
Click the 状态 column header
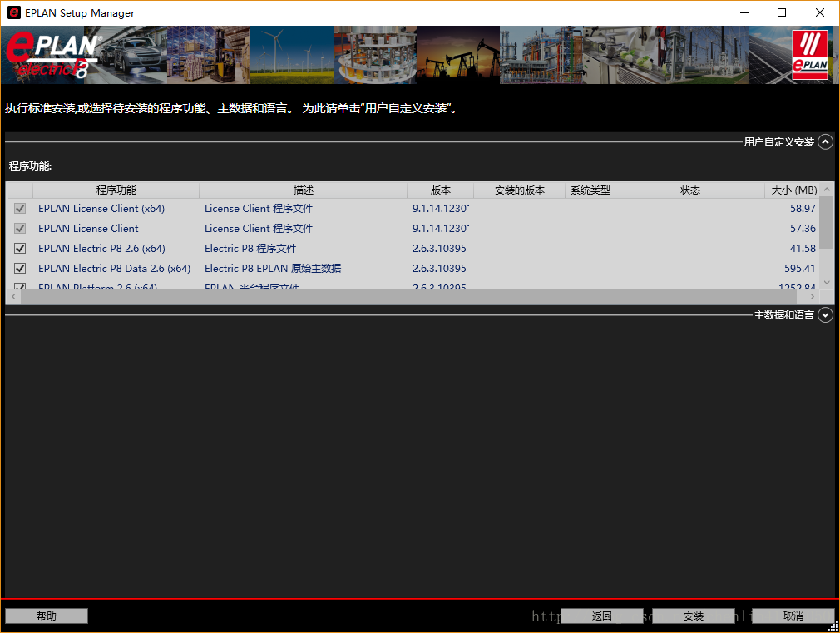pyautogui.click(x=690, y=190)
